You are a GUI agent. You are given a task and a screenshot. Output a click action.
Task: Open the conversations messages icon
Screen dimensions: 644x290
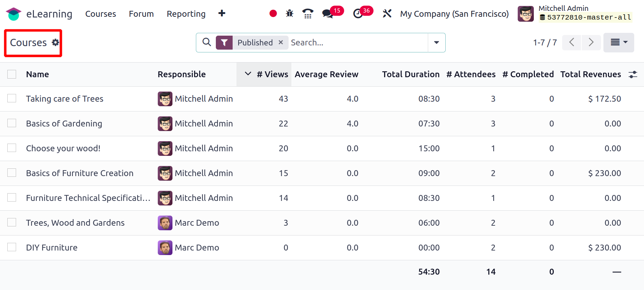328,14
